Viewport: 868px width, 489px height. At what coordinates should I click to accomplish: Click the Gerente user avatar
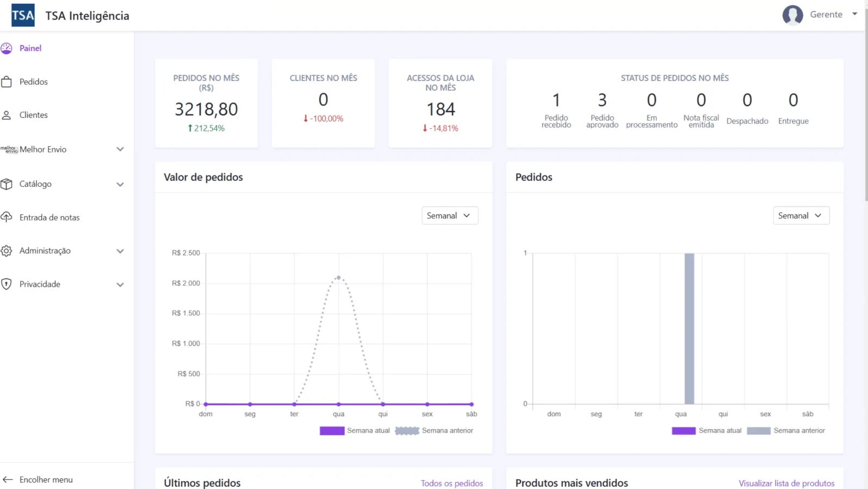point(792,15)
